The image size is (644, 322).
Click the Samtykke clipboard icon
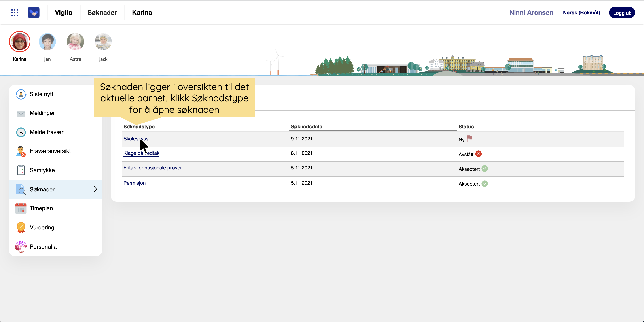21,170
